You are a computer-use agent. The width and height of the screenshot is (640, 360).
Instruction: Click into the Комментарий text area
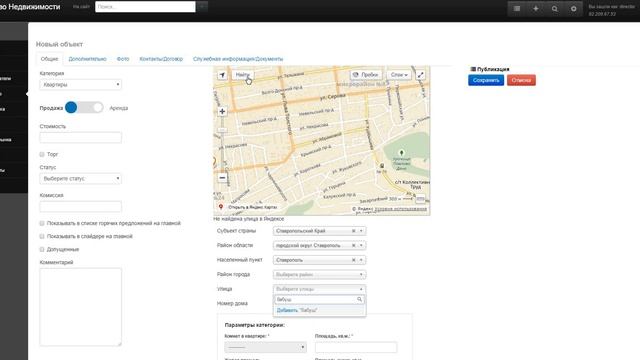click(x=80, y=307)
